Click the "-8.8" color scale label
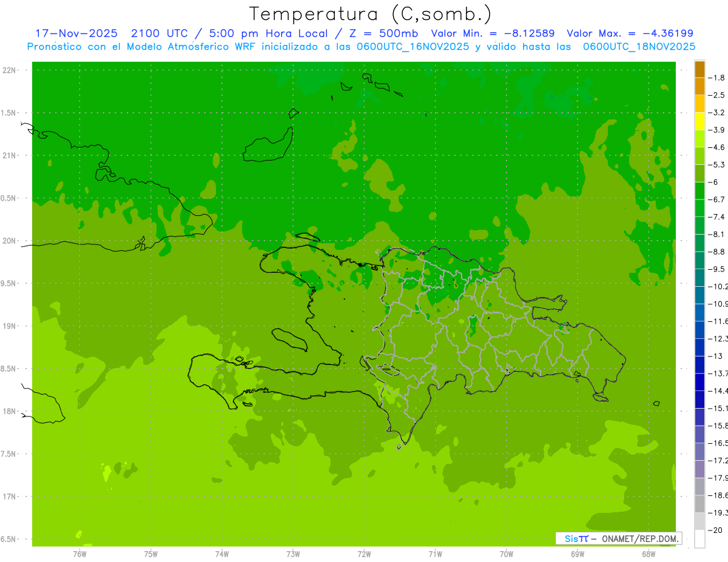Screen dimensions: 728x562 click(x=718, y=252)
